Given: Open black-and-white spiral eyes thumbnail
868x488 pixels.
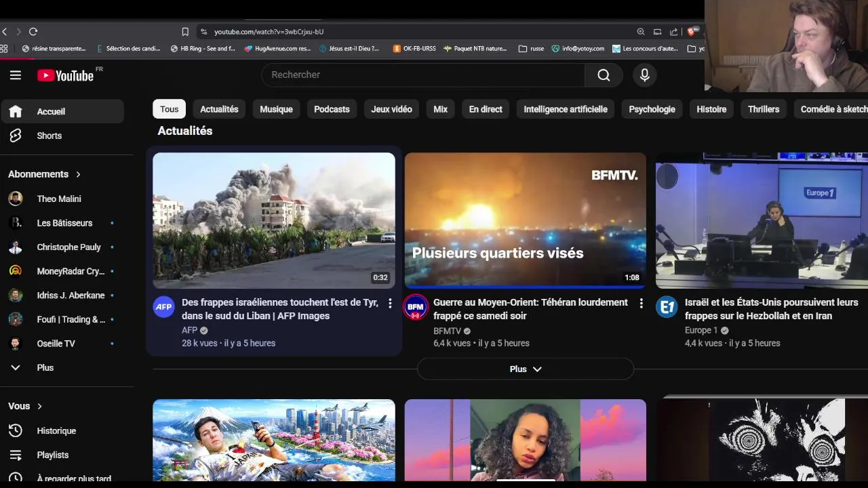Looking at the screenshot, I should click(x=762, y=441).
